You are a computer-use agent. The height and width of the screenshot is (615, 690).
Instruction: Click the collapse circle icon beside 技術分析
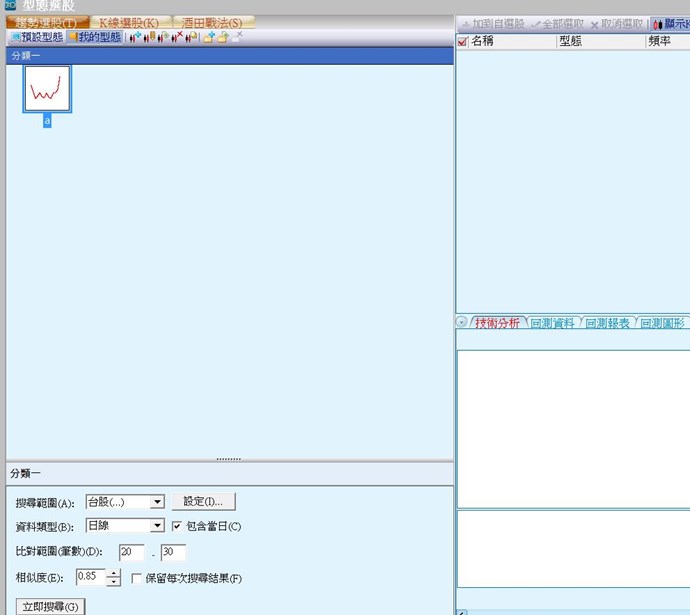point(462,322)
